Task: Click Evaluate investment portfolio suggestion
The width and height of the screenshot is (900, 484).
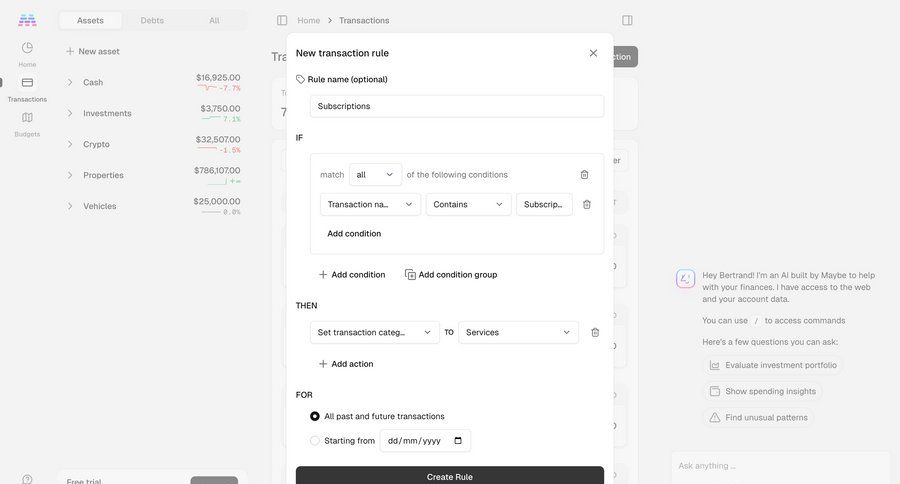Action: point(773,365)
